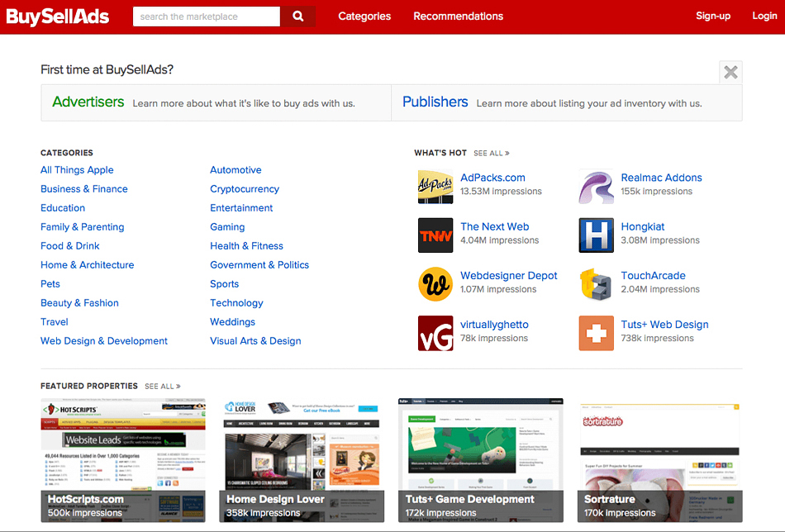
Task: Open the HotScripts.com featured thumbnail
Action: coord(123,460)
